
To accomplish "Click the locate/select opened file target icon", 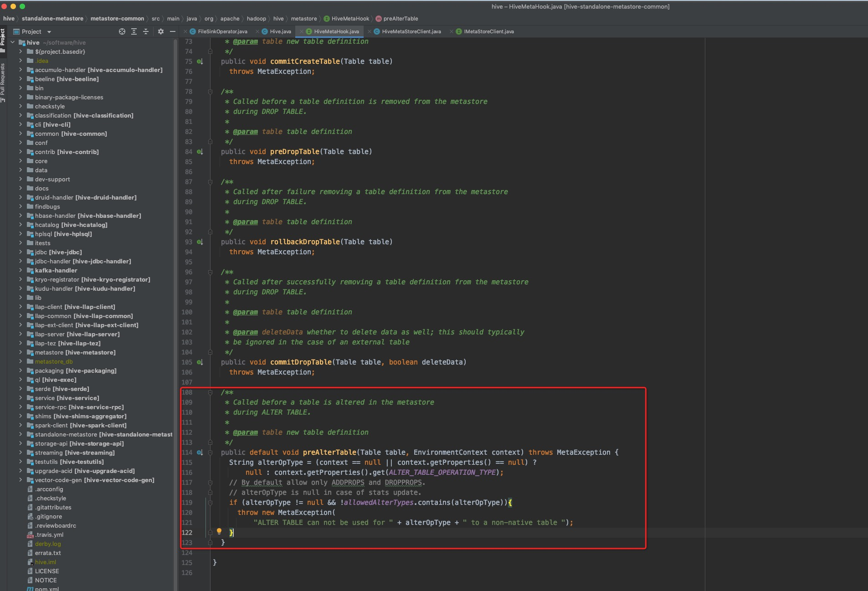I will click(122, 31).
